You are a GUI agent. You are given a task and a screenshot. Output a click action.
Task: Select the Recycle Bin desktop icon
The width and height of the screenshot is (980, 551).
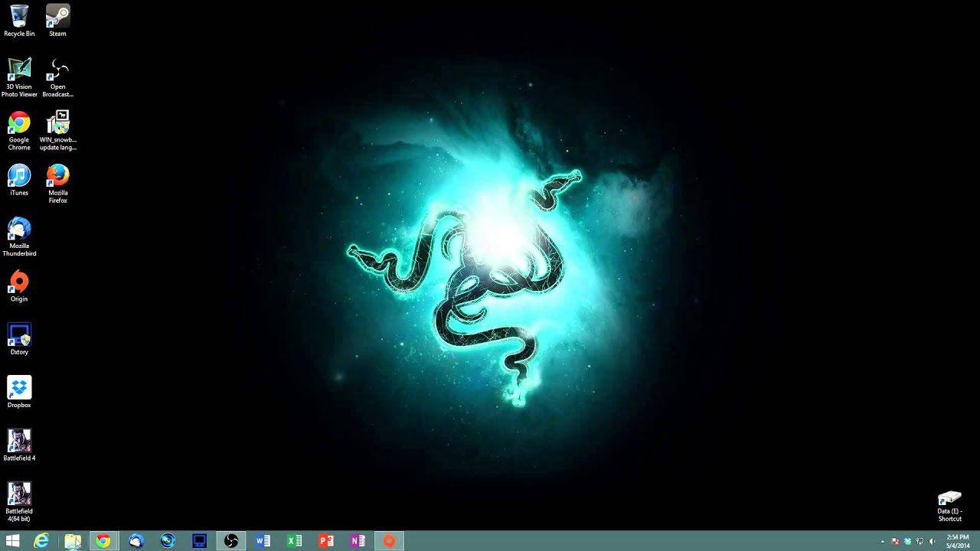(x=19, y=21)
